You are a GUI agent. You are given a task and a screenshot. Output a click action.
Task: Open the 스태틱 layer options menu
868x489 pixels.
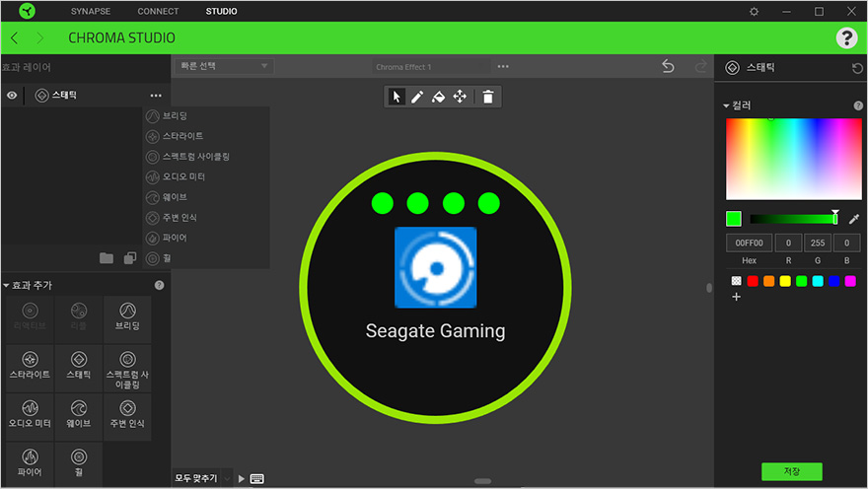156,96
